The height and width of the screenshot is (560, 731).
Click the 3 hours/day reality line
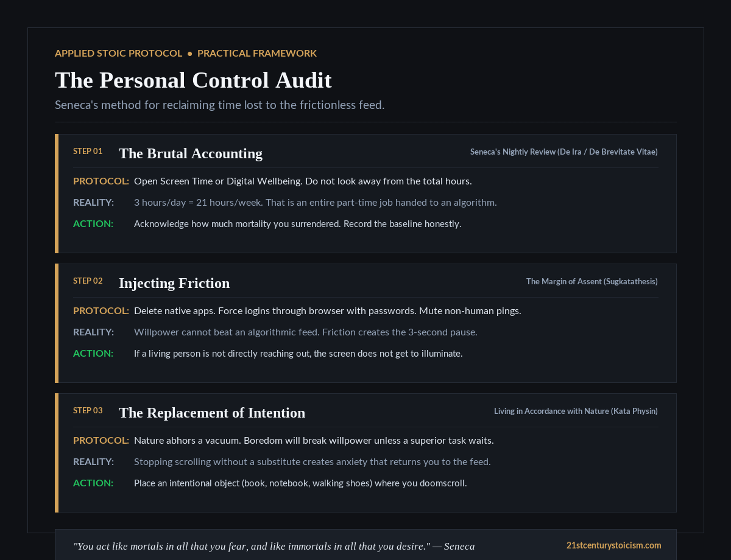tap(316, 202)
